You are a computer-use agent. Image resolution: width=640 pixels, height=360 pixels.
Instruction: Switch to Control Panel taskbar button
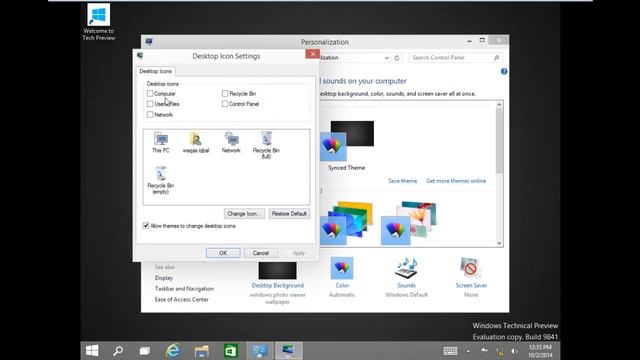pos(260,351)
